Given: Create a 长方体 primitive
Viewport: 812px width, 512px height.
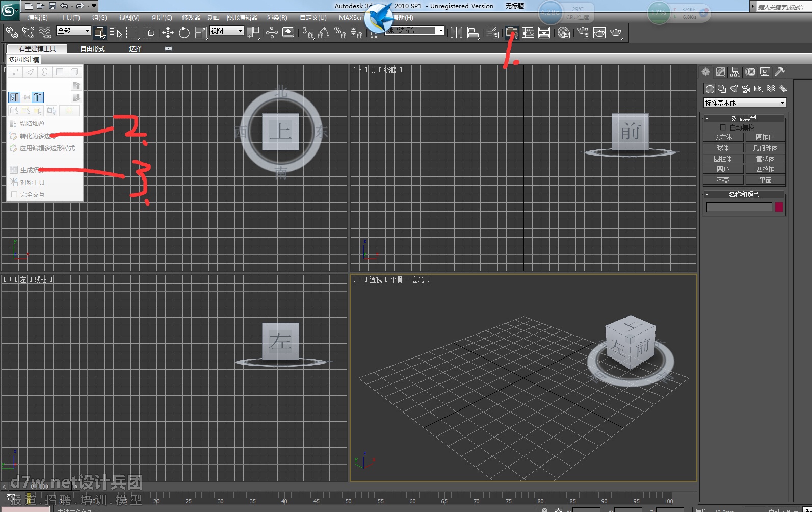Looking at the screenshot, I should coord(723,137).
